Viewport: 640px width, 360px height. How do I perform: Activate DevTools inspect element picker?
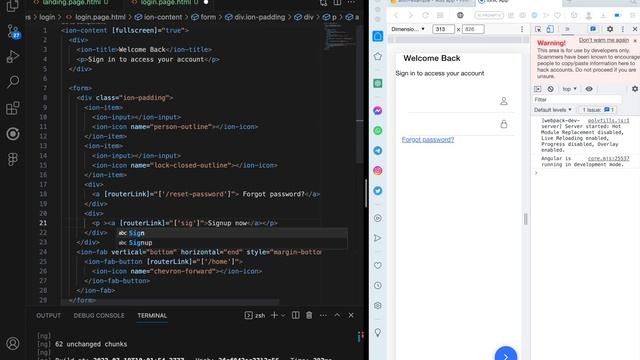point(538,29)
